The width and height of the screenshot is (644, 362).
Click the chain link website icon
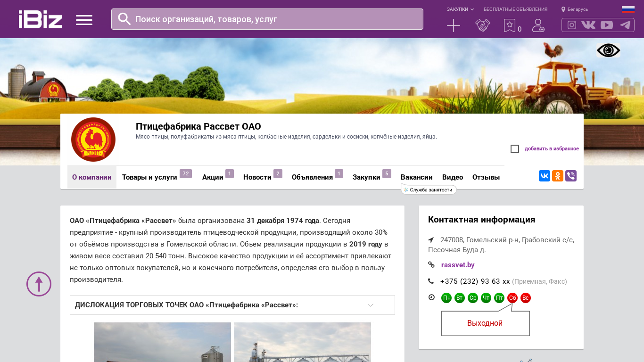tap(431, 265)
